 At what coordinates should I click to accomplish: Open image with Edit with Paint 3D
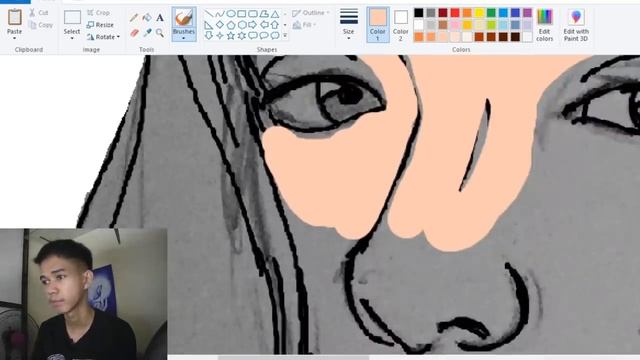(576, 24)
